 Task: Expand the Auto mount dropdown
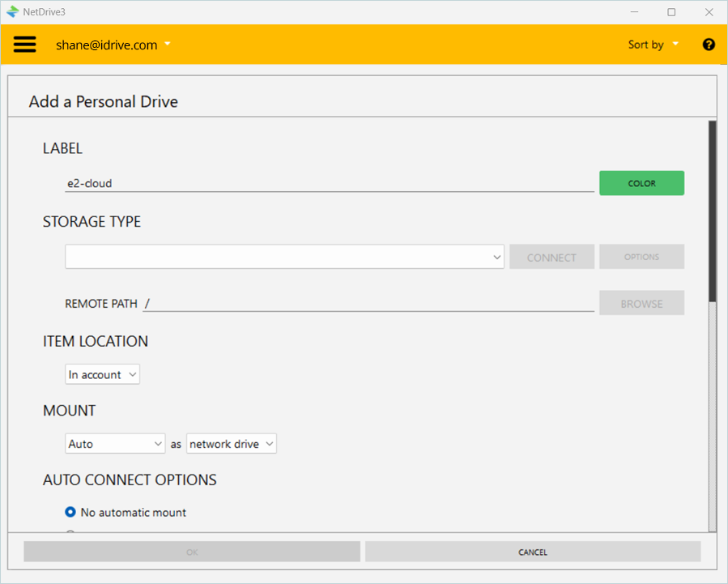click(x=116, y=444)
